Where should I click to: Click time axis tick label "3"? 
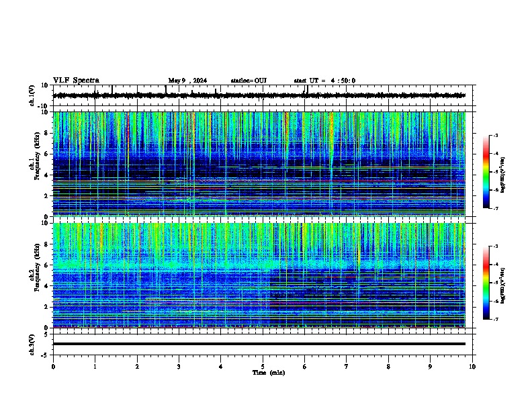(x=179, y=367)
